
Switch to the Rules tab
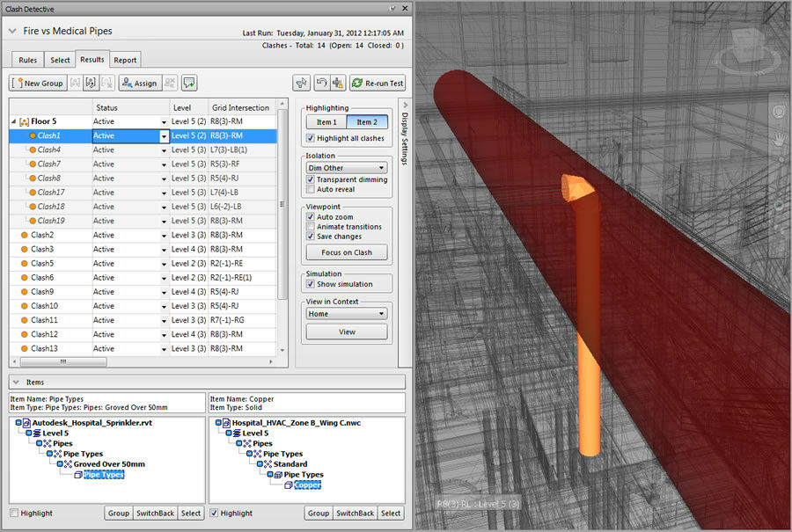tap(28, 60)
